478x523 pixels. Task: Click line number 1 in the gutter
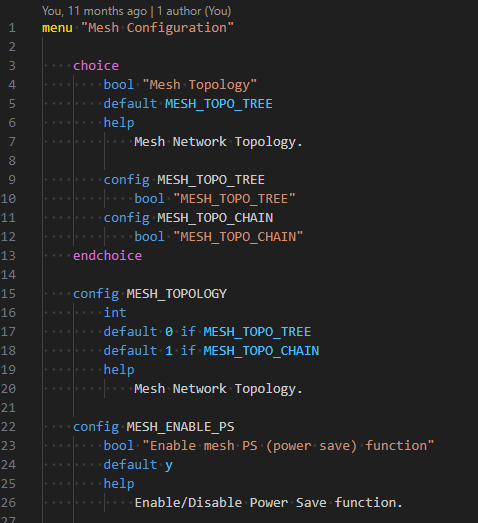click(x=12, y=28)
